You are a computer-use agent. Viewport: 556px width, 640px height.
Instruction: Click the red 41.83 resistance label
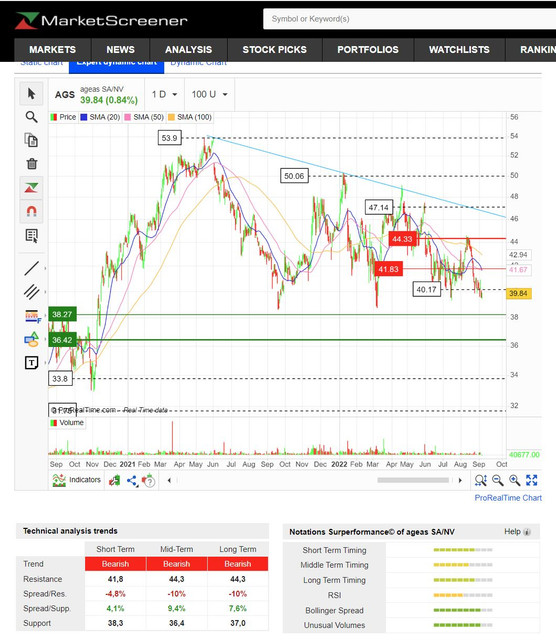pyautogui.click(x=388, y=269)
